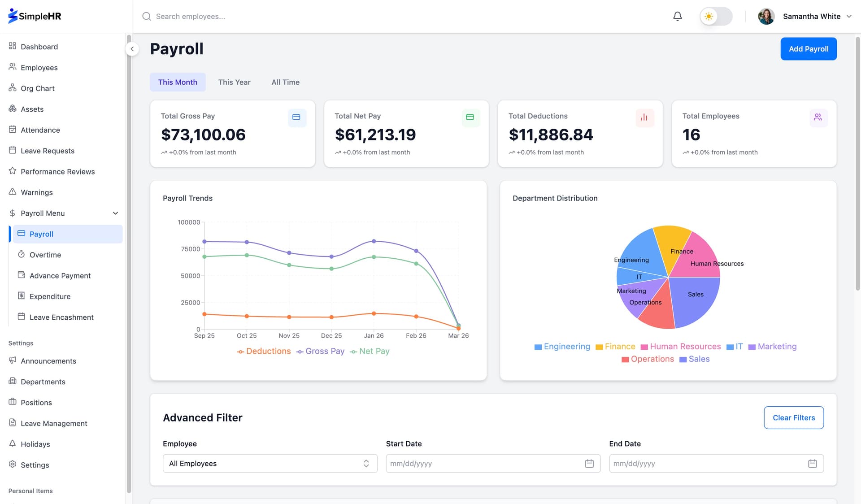The width and height of the screenshot is (861, 504).
Task: Select the Assets icon in sidebar
Action: click(x=12, y=109)
